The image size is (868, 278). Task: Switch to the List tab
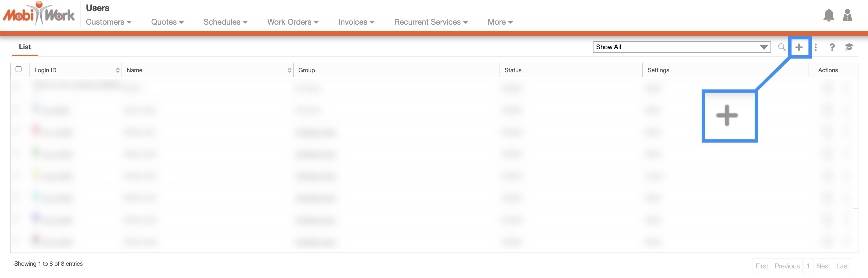25,47
